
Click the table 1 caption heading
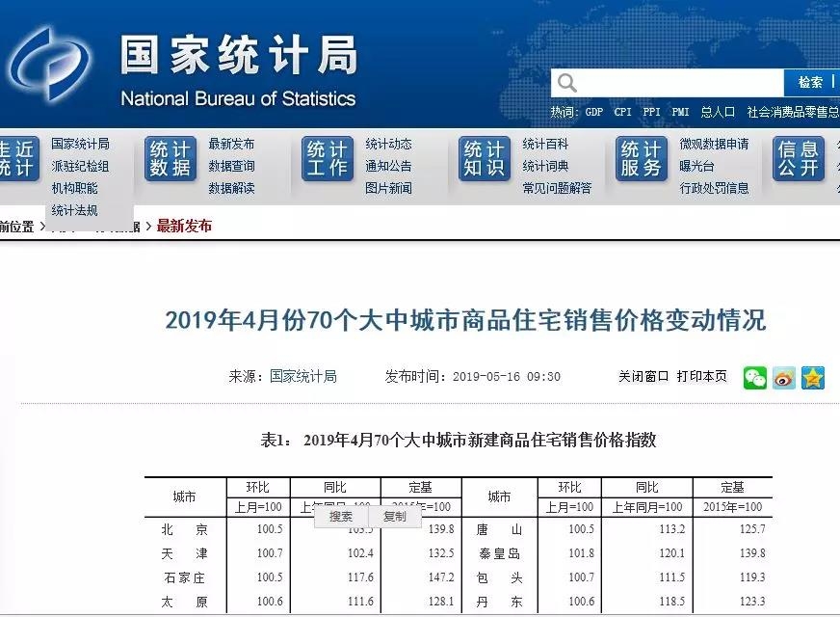458,441
